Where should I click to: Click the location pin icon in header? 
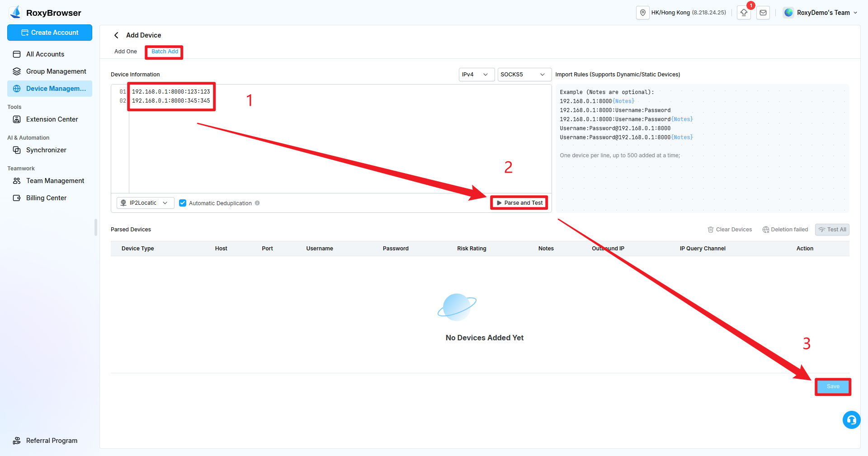pyautogui.click(x=642, y=13)
